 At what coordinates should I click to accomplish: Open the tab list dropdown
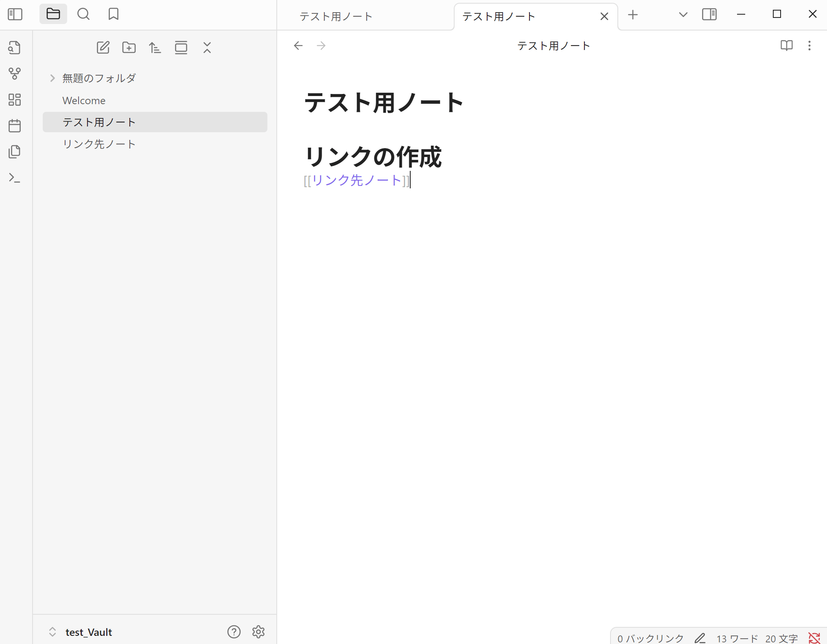[683, 15]
